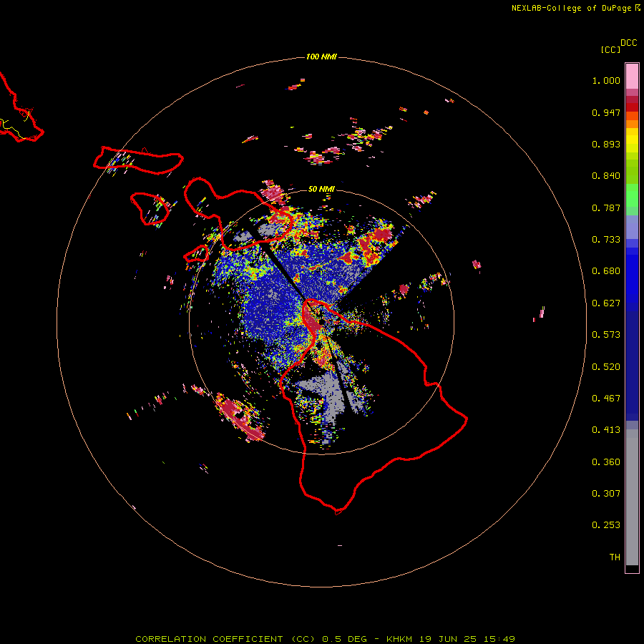Click the 0.520 colorbar value label
Image resolution: width=644 pixels, height=644 pixels.
click(606, 367)
